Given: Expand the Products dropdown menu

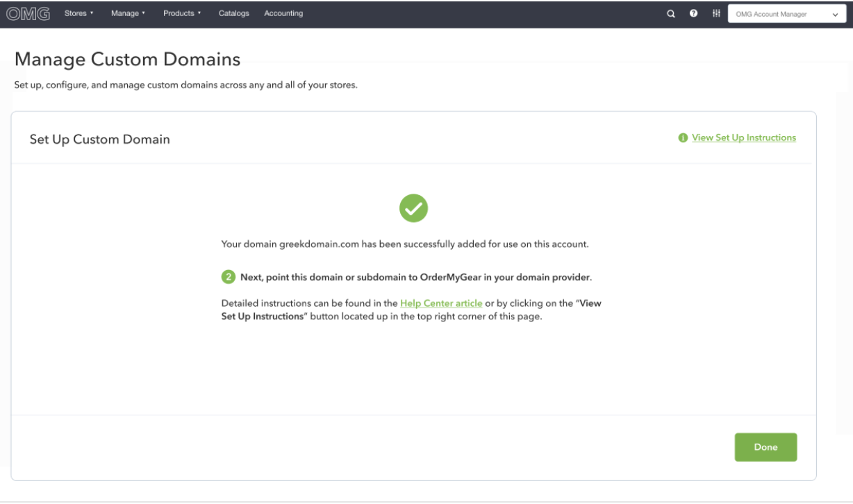Looking at the screenshot, I should (x=182, y=13).
